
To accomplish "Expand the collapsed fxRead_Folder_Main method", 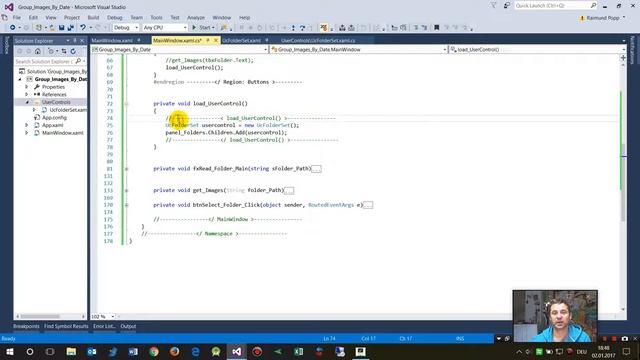I will 127,169.
